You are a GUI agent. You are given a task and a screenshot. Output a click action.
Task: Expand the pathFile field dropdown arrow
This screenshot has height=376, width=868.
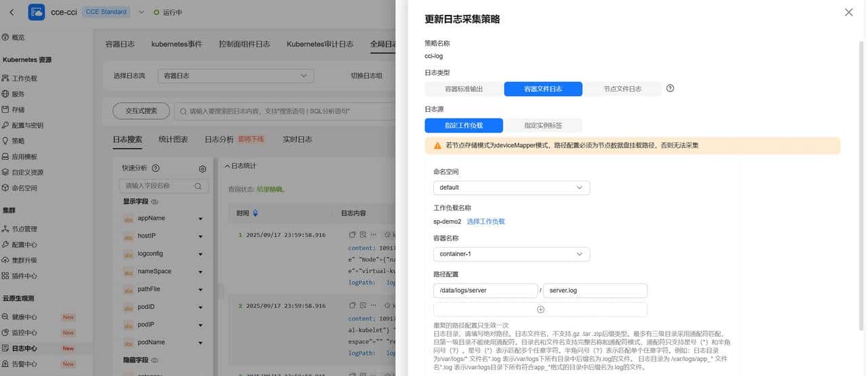click(201, 289)
